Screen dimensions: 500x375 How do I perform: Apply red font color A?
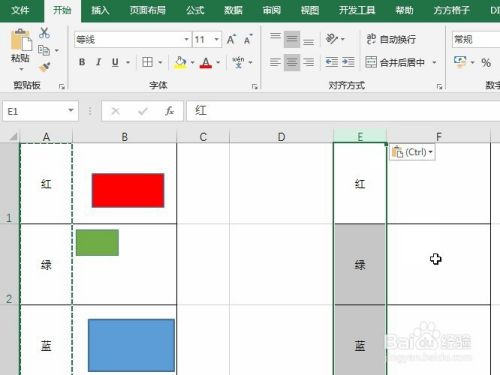click(x=206, y=62)
